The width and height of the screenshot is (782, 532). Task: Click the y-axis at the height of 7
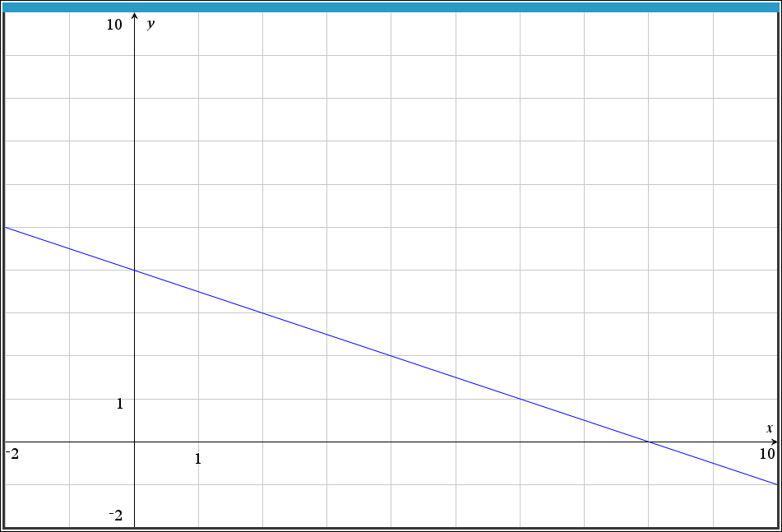pos(134,141)
